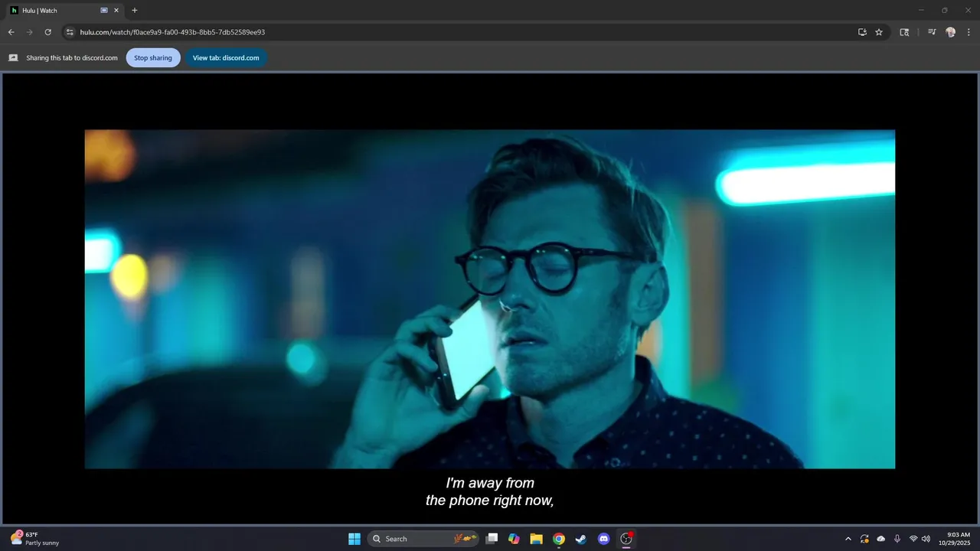Screen dimensions: 980x551
Task: Open a new tab
Action: click(135, 11)
